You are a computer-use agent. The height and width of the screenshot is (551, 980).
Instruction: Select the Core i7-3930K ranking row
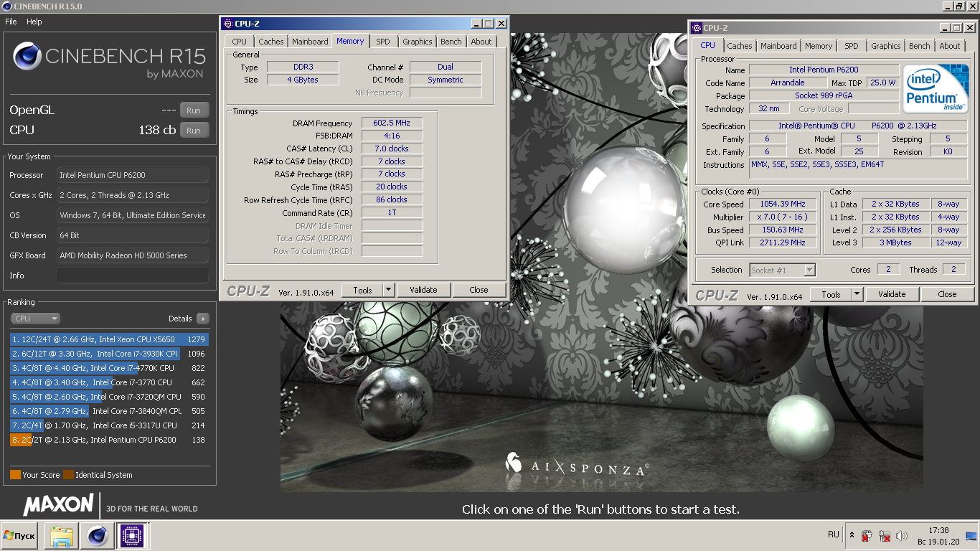tap(108, 354)
